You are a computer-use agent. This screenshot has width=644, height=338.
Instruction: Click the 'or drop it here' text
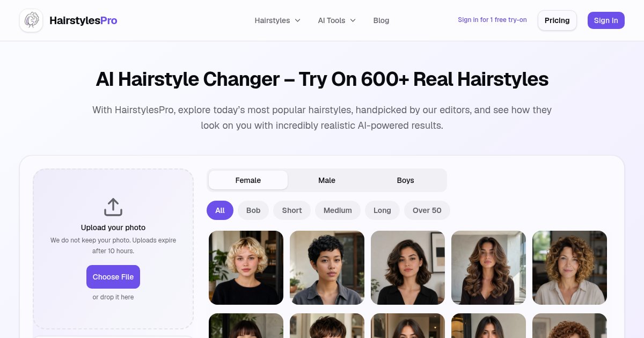(x=113, y=297)
